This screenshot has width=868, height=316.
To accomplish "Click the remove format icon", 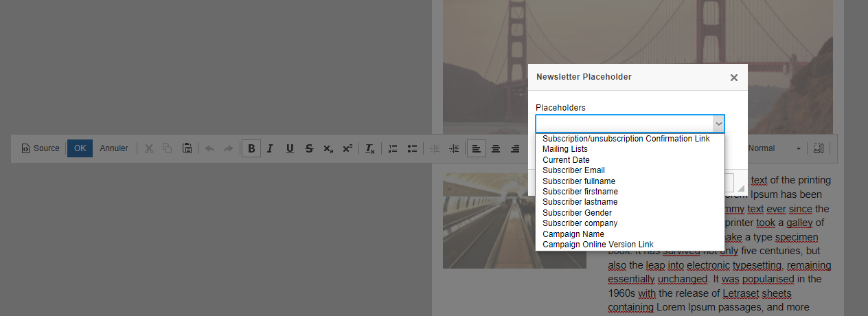I will click(x=369, y=148).
